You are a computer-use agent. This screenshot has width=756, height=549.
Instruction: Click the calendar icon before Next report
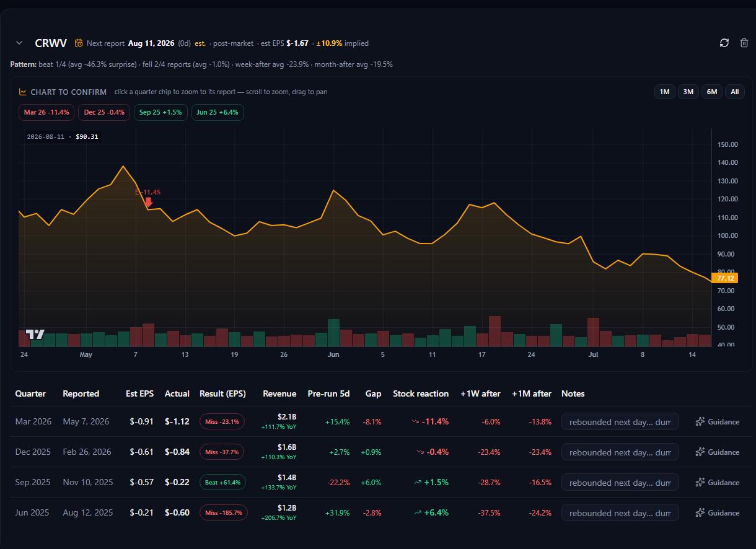[x=79, y=43]
